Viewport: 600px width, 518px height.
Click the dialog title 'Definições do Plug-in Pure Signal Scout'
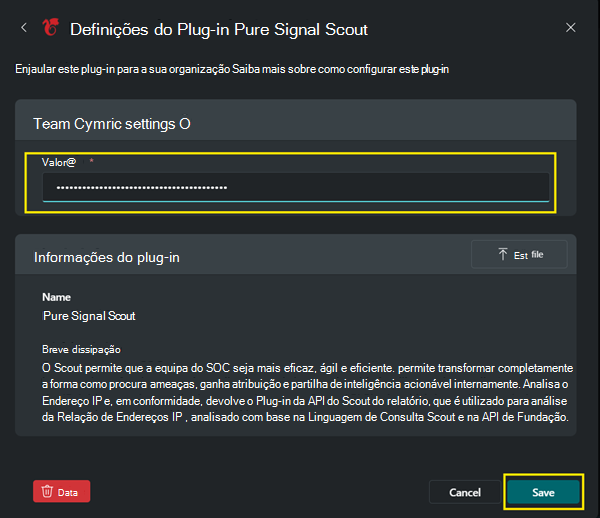(x=219, y=29)
